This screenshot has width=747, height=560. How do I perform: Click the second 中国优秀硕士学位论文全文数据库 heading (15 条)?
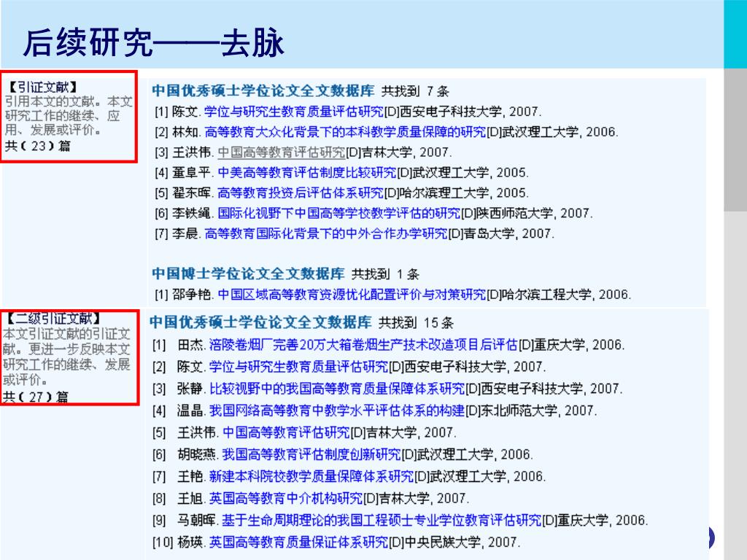(x=260, y=322)
